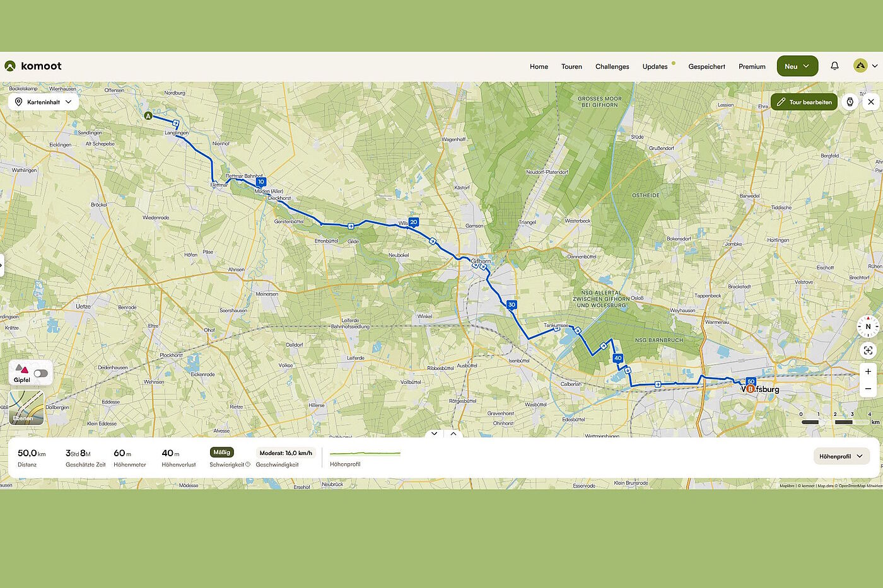
Task: Click the Calberlah label on the map
Action: pos(571,384)
